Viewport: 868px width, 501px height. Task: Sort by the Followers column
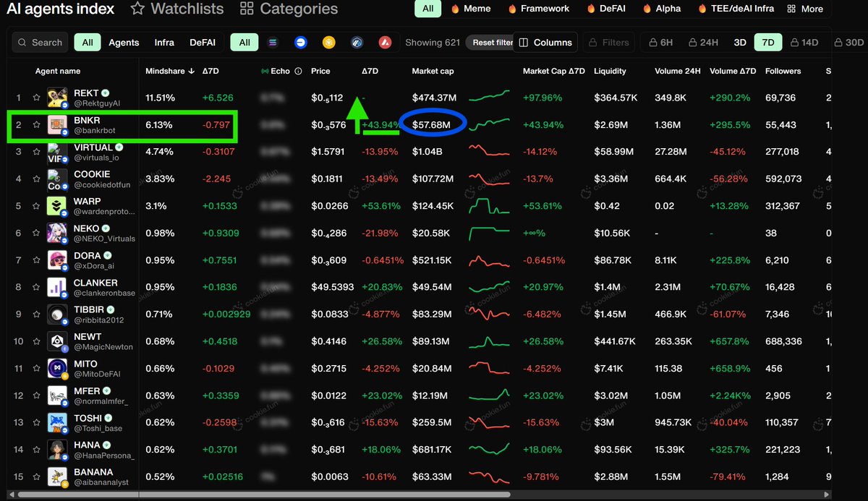pyautogui.click(x=783, y=72)
